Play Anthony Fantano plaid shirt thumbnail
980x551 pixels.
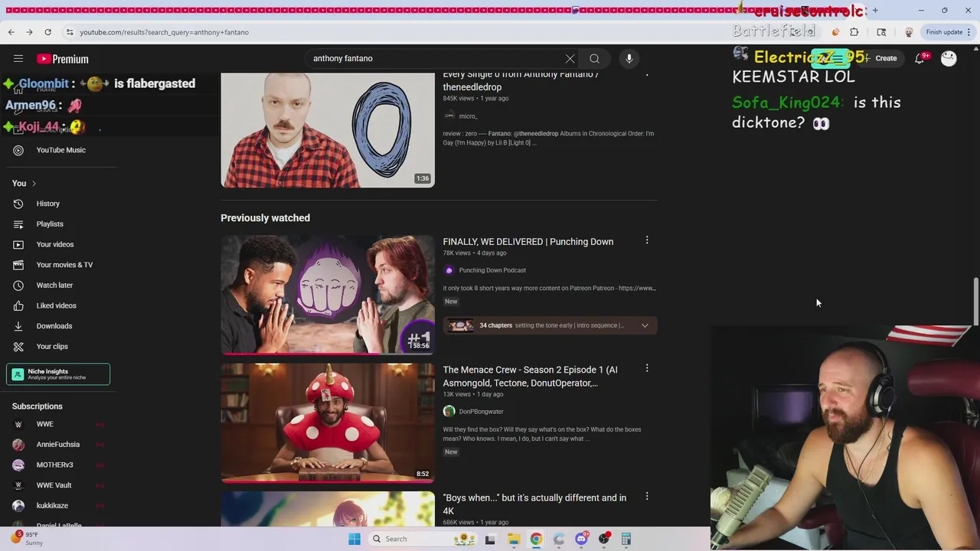[x=328, y=130]
